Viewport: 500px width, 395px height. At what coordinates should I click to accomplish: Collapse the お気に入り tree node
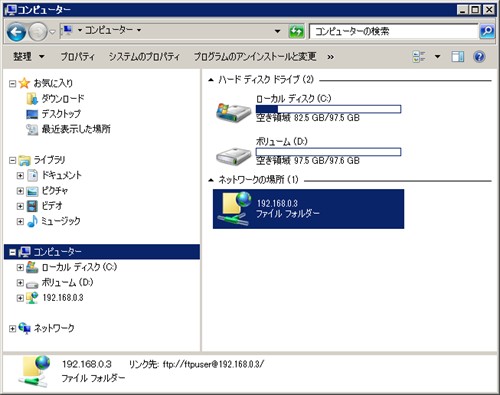pyautogui.click(x=12, y=83)
